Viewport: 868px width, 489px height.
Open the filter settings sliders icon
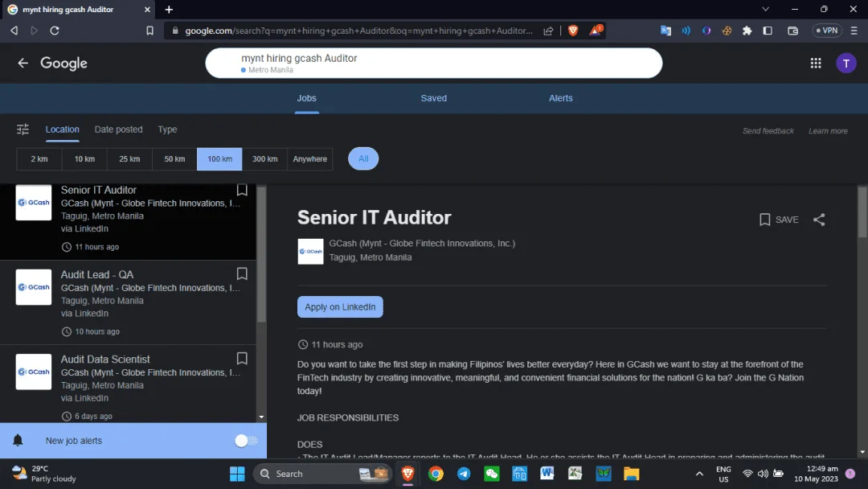tap(23, 129)
